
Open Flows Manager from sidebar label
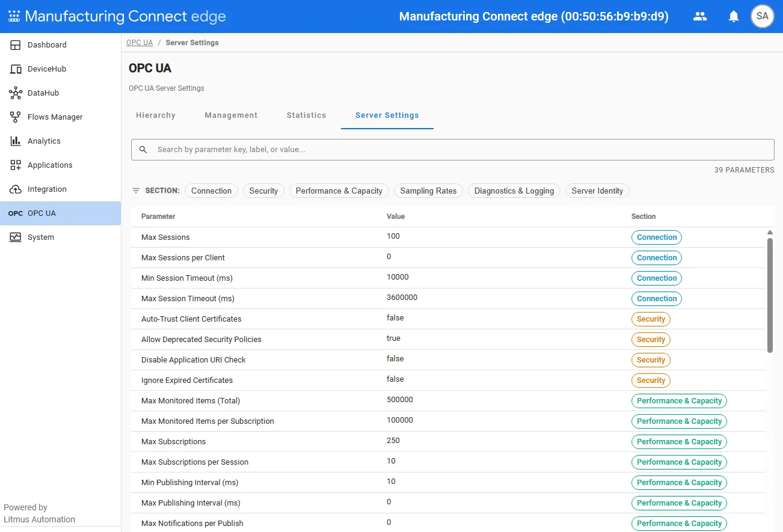click(55, 117)
